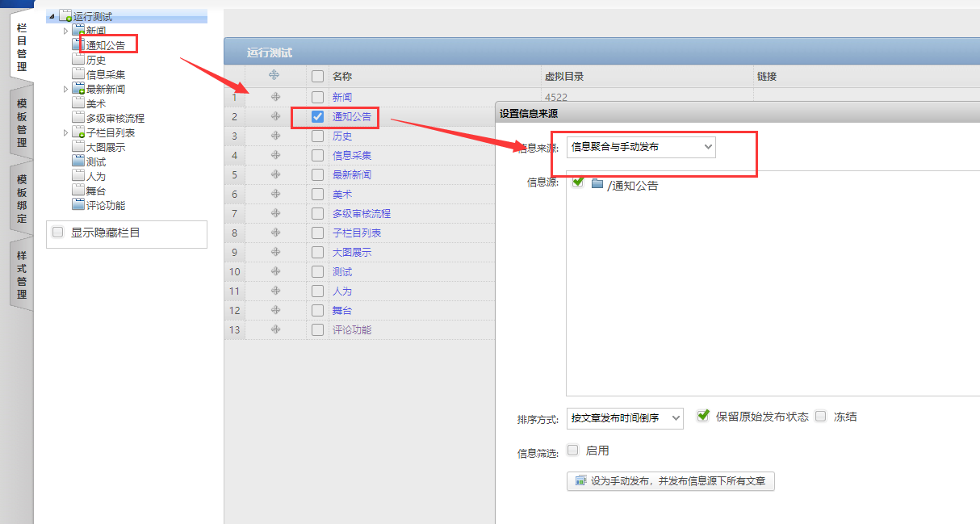The image size is (980, 524).
Task: Click the 舞台 folder icon in the tree
Action: (x=77, y=191)
